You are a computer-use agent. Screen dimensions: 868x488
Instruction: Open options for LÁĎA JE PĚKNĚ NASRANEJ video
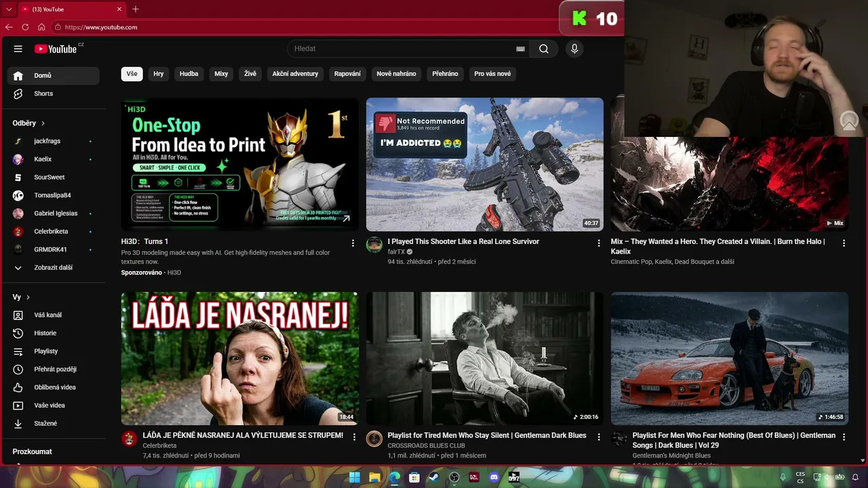point(354,437)
